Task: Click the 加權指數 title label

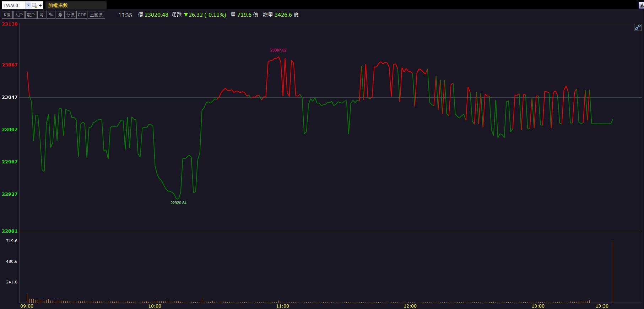Action: (x=58, y=5)
